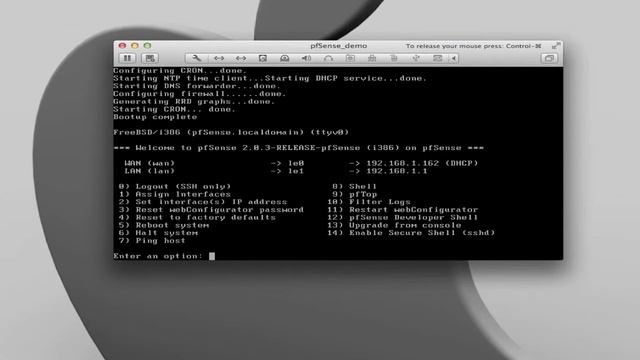Click the 'Configuring firewall......done.' line
640x360 pixels.
[x=200, y=94]
